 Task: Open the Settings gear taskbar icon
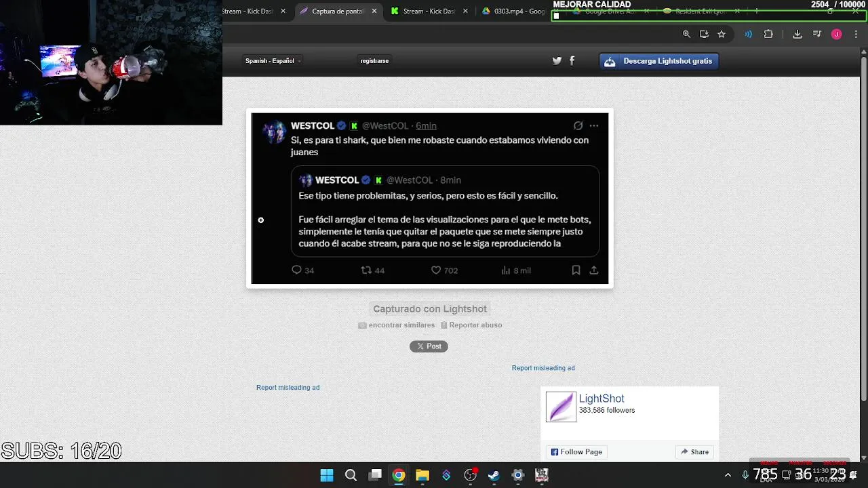pos(518,475)
